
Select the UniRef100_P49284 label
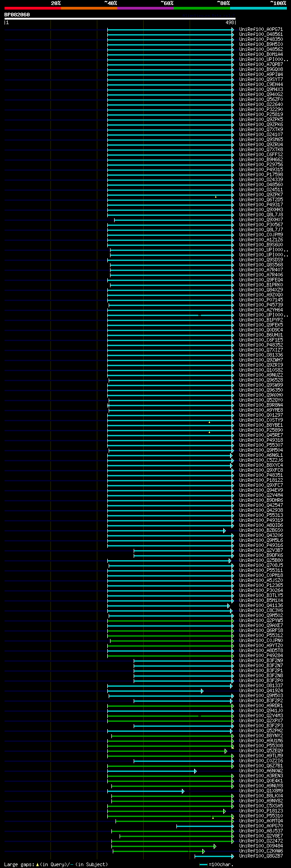tap(261, 655)
